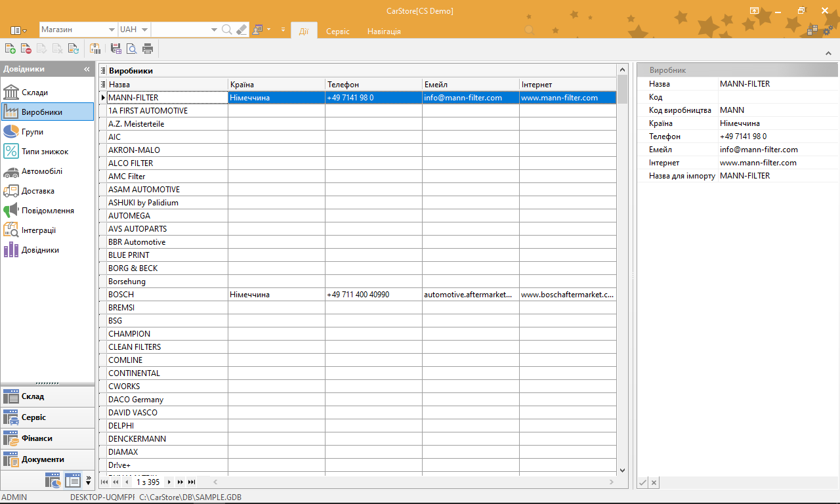Click the refresh record icon

(x=73, y=48)
